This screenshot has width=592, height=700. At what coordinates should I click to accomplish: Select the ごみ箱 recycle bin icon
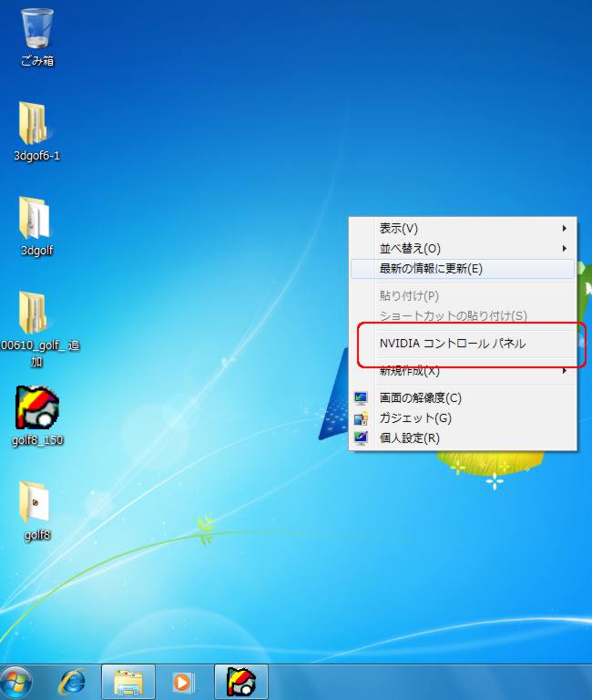point(37,28)
